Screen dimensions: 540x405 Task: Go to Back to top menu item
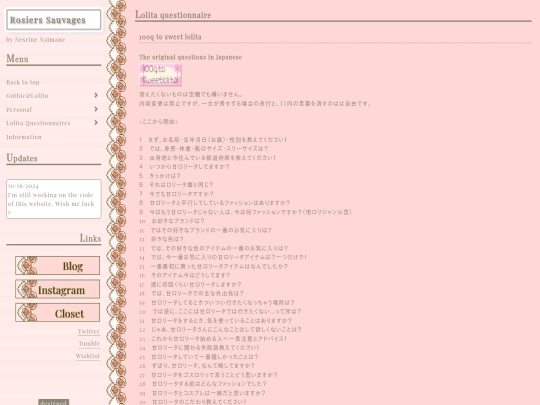[23, 82]
